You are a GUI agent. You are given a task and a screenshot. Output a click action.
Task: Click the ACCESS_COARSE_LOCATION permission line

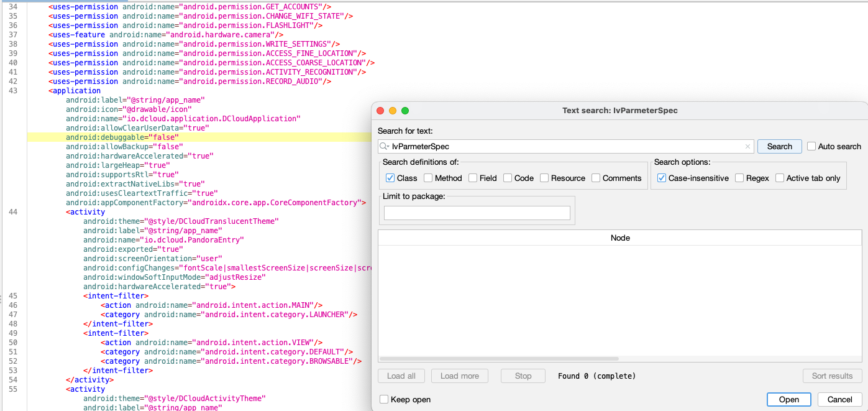[x=211, y=63]
